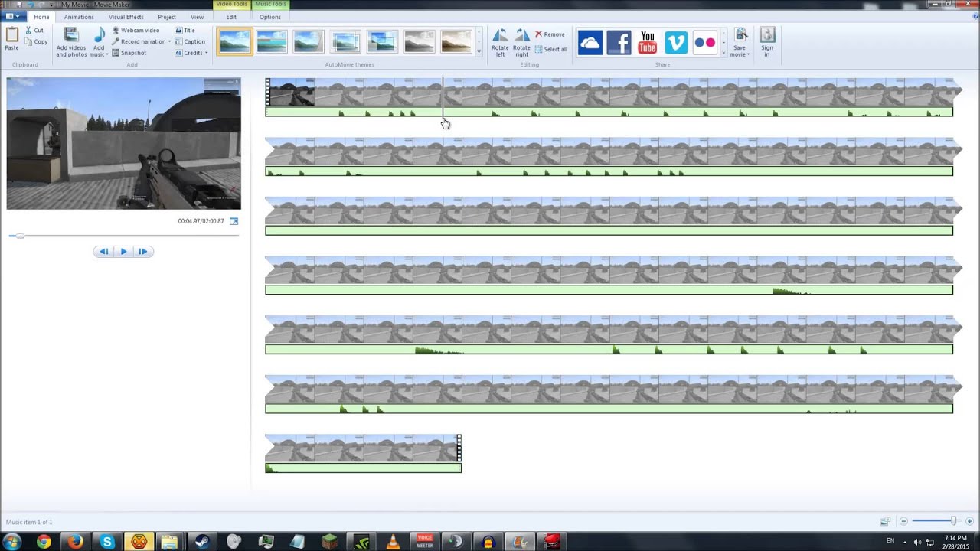Select the first AutoMovie theme
Image resolution: width=980 pixels, height=551 pixels.
[234, 41]
